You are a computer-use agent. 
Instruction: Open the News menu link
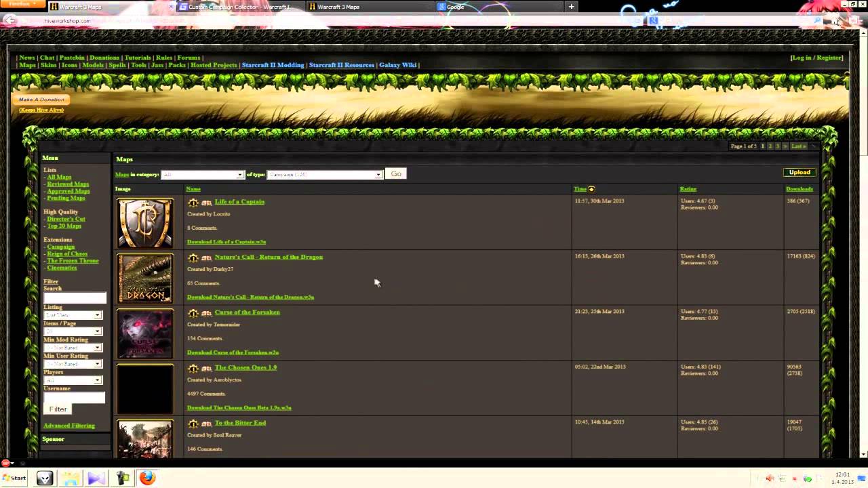click(27, 58)
